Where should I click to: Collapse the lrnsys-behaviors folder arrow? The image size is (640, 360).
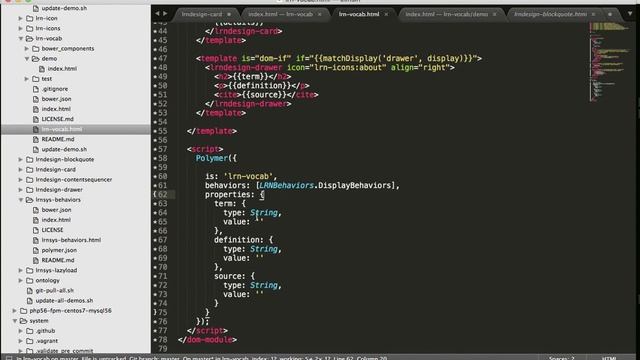[20, 200]
